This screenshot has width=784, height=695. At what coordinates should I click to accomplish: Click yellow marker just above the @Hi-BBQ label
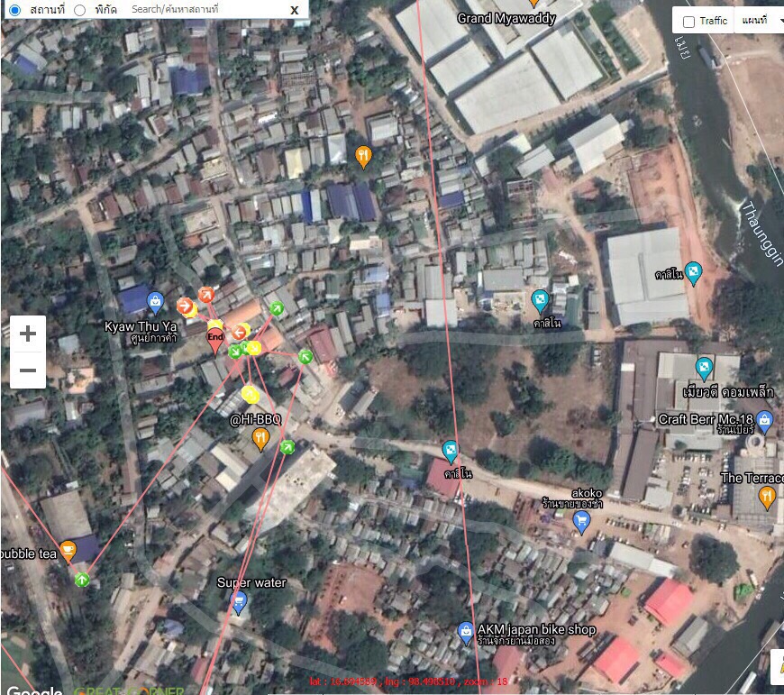pos(250,395)
